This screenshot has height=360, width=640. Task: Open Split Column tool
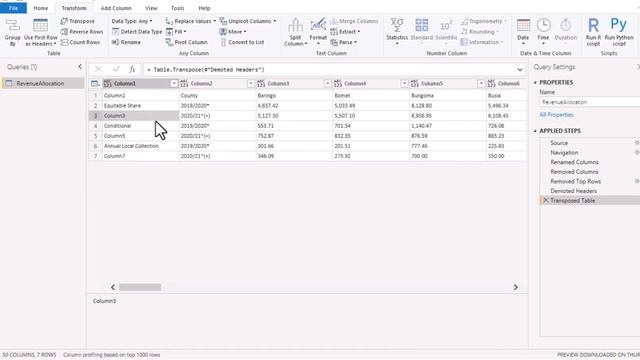[x=296, y=32]
